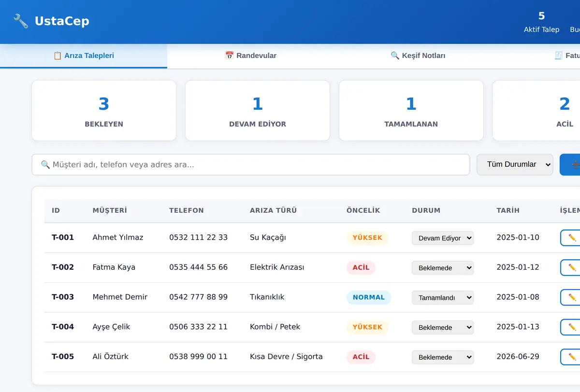Image resolution: width=580 pixels, height=392 pixels.
Task: Click the UstaCep wrench logo icon
Action: coord(21,21)
